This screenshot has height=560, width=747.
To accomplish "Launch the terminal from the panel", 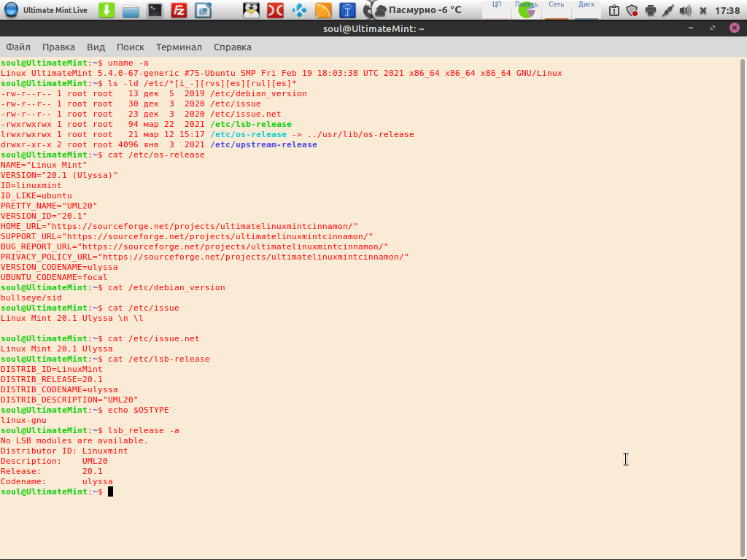I will point(155,10).
